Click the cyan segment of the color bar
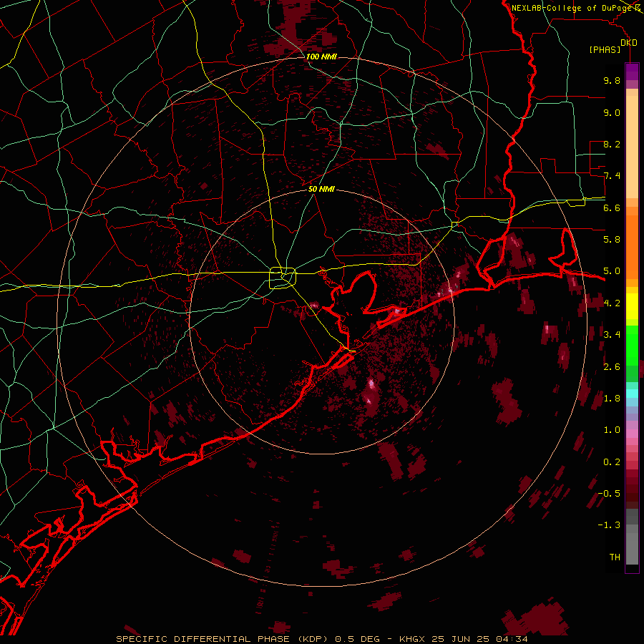 click(x=632, y=394)
